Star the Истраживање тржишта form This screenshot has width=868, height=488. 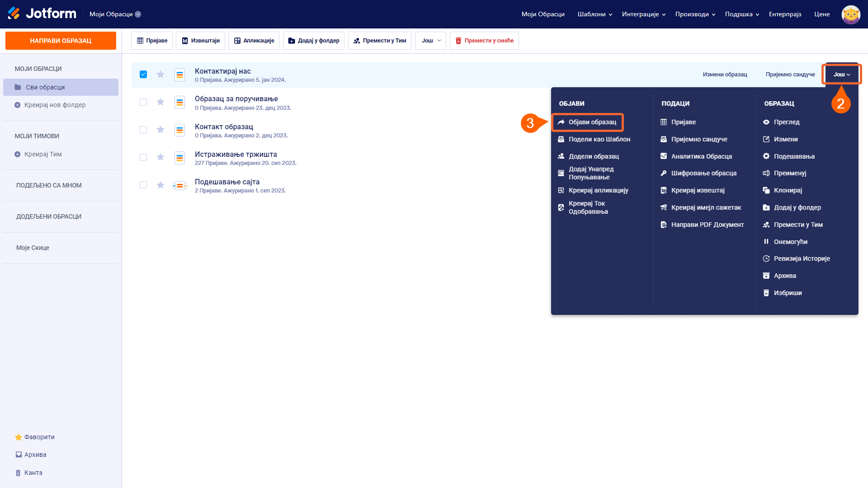(160, 157)
